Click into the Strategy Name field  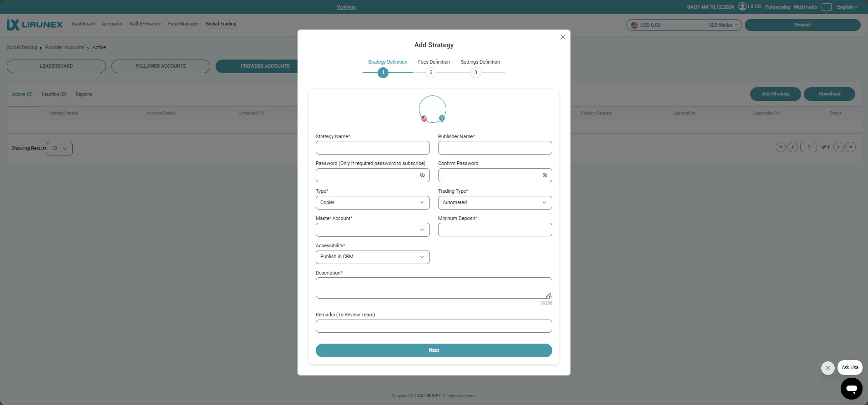tap(372, 148)
